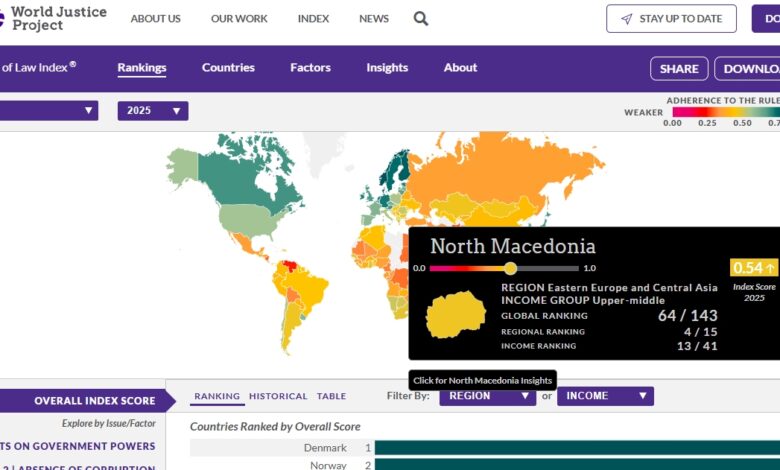Click the DOWNLOAD button
This screenshot has height=470, width=780.
point(747,69)
